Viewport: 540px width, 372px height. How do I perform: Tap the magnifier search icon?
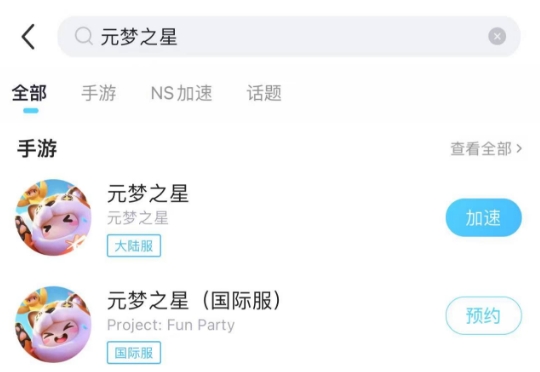pyautogui.click(x=84, y=36)
